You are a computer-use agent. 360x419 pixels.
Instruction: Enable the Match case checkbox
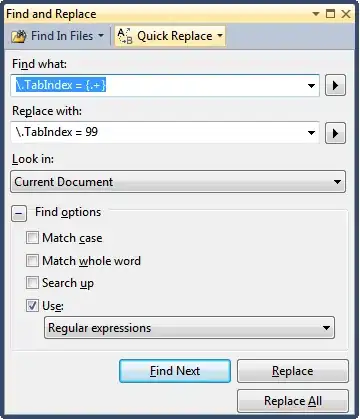tap(32, 238)
